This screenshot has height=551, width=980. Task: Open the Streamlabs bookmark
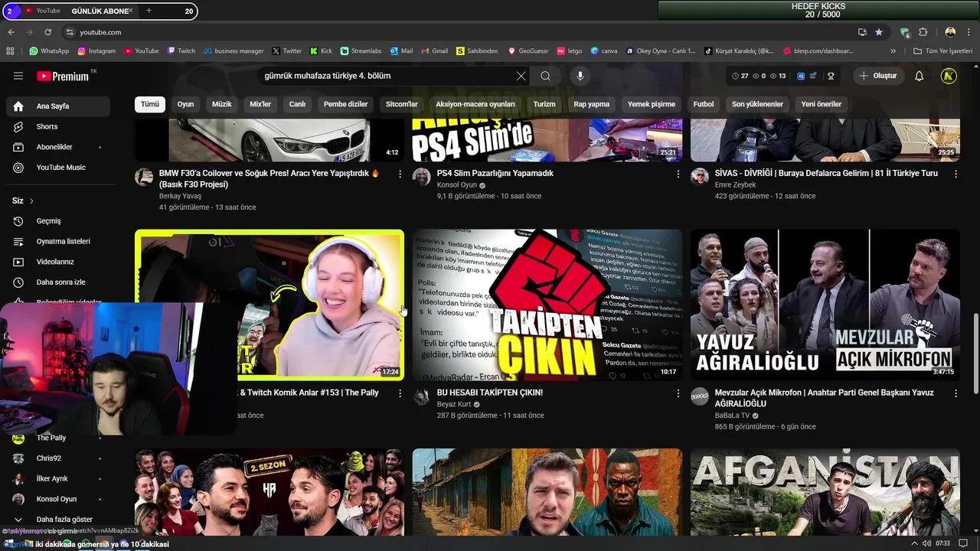tap(361, 51)
